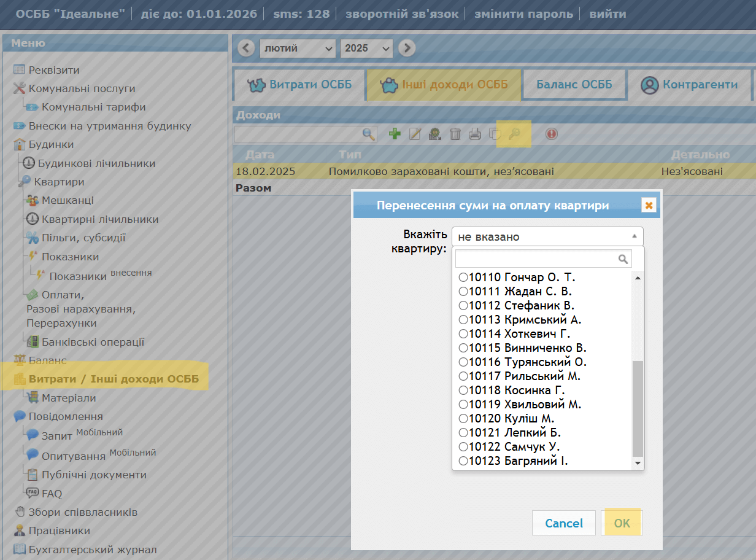
Task: Go to previous month with left arrow
Action: 246,48
